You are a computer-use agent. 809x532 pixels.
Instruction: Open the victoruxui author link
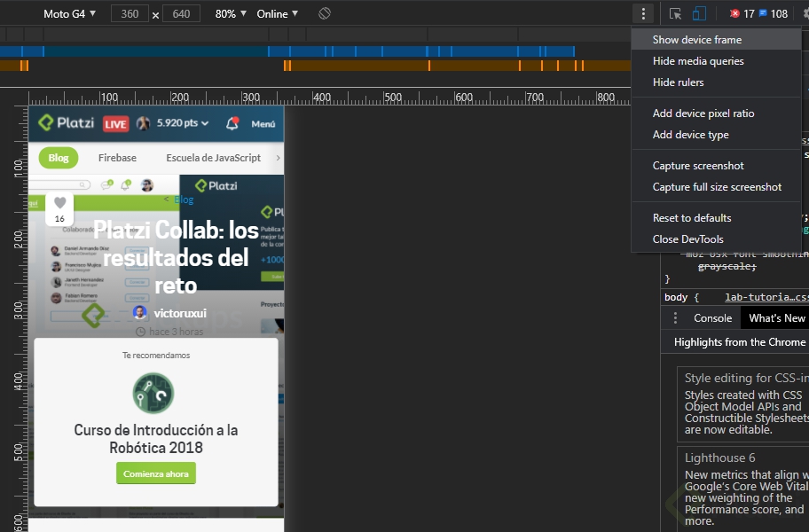coord(180,313)
